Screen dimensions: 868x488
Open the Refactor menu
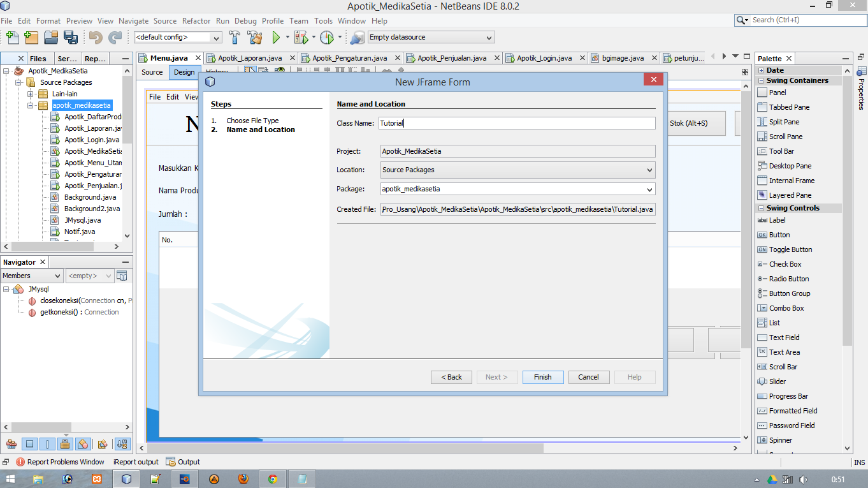196,20
